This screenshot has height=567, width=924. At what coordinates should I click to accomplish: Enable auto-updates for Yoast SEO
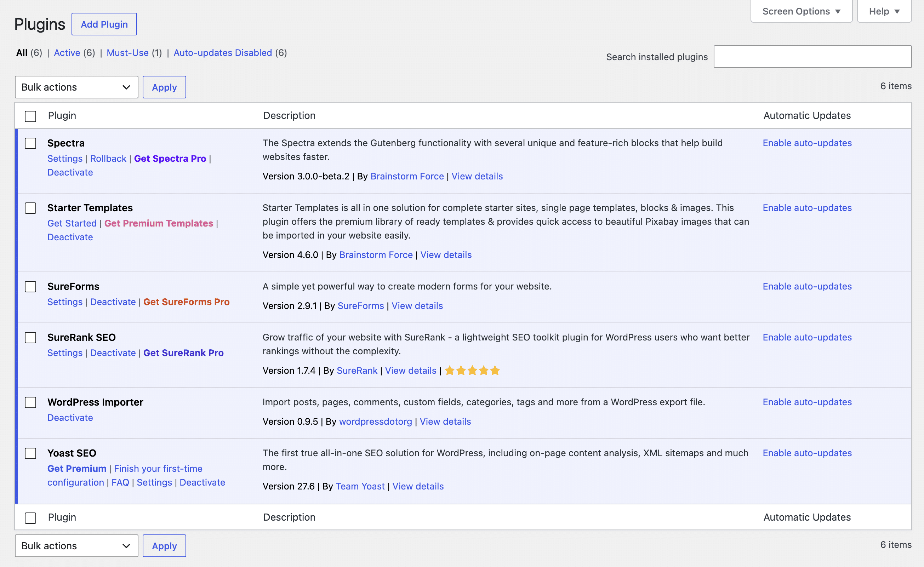pyautogui.click(x=808, y=453)
